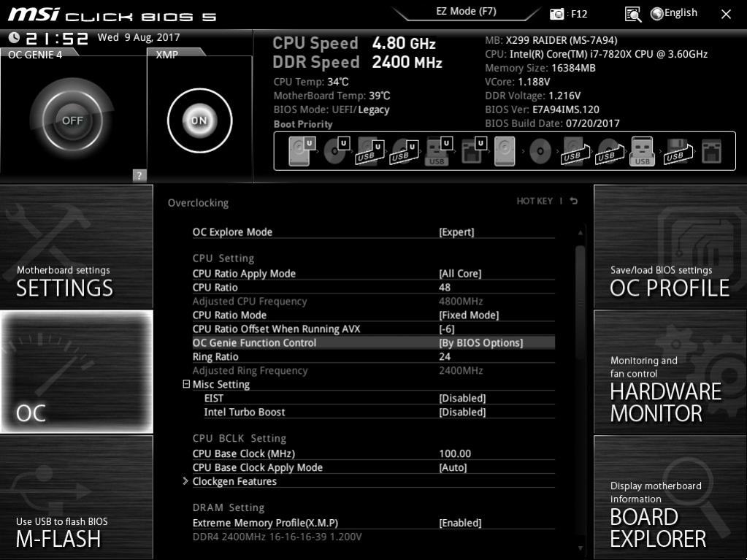Screen dimensions: 747x560
Task: Click the OC GENIE 4 tab label
Action: coord(35,55)
